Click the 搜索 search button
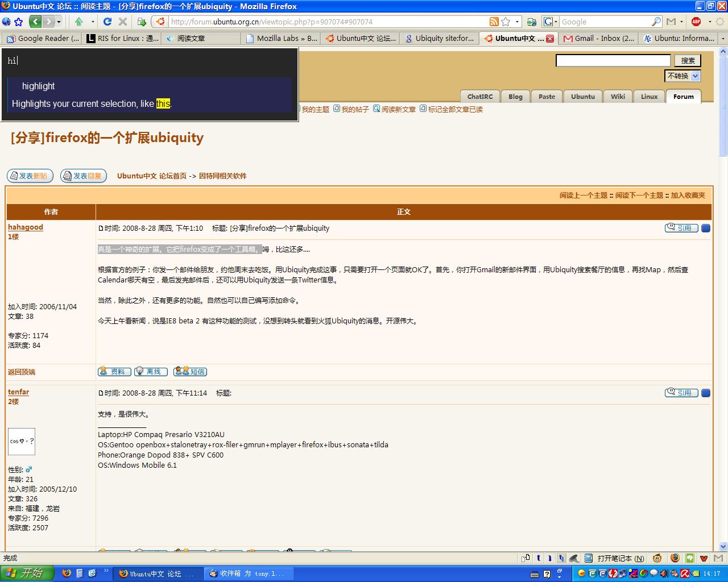This screenshot has height=582, width=728. point(688,60)
